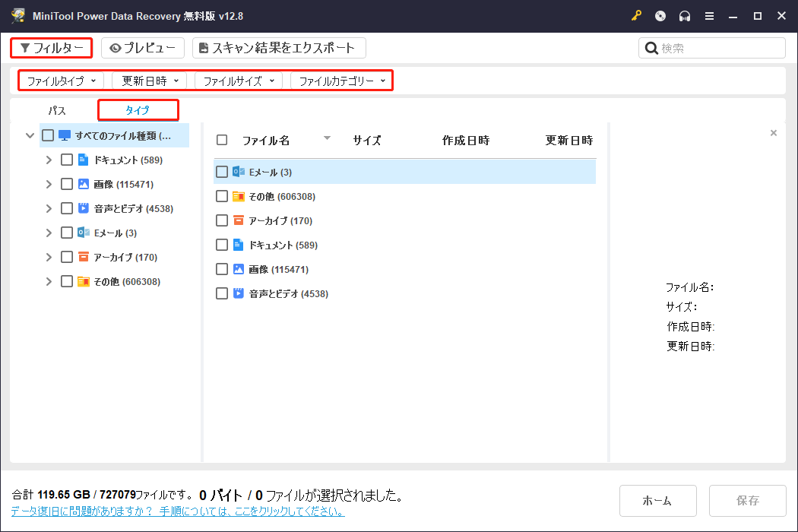798x532 pixels.
Task: Click the search magnifier icon
Action: pos(651,47)
